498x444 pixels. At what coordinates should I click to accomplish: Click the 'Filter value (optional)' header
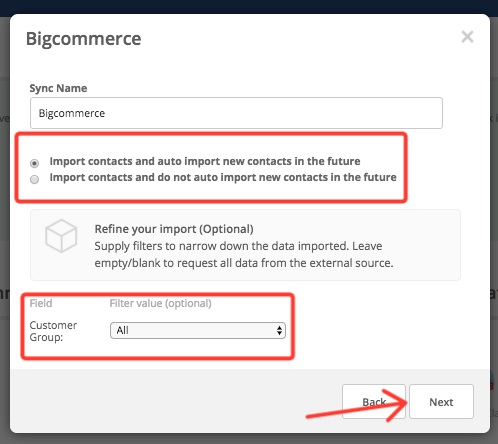pyautogui.click(x=160, y=303)
